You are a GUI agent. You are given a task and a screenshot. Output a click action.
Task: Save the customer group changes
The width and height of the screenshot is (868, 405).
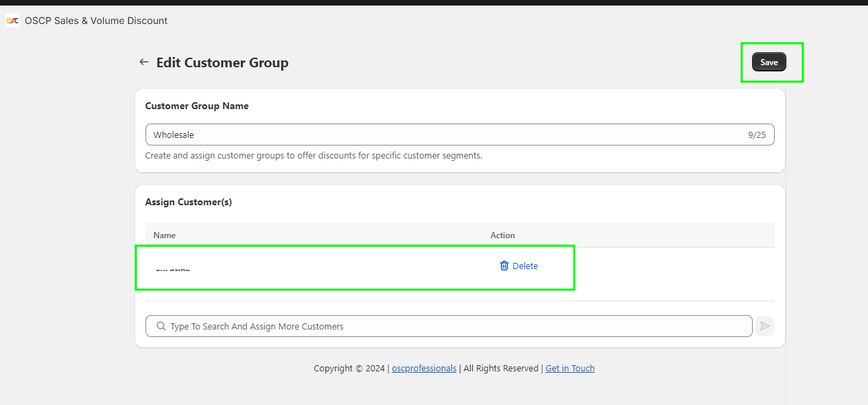(769, 62)
